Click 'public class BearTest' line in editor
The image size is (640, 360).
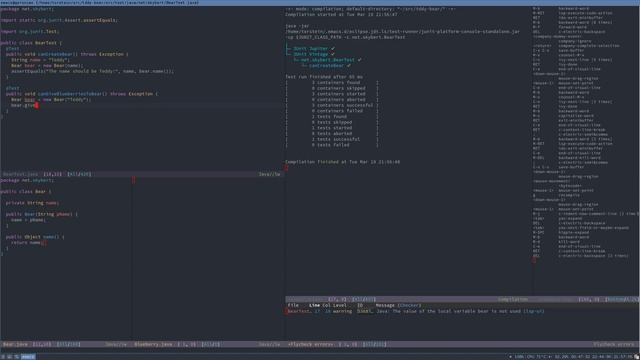31,43
